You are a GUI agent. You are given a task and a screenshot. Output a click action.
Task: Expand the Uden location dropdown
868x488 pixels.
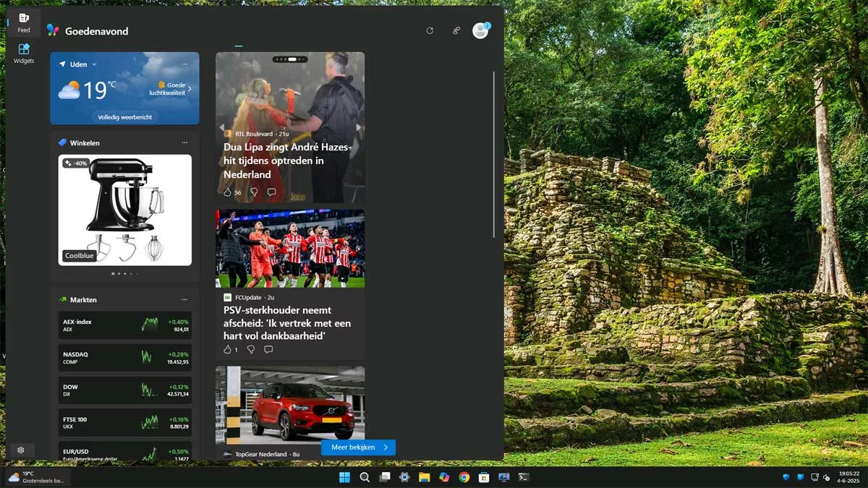coord(94,64)
